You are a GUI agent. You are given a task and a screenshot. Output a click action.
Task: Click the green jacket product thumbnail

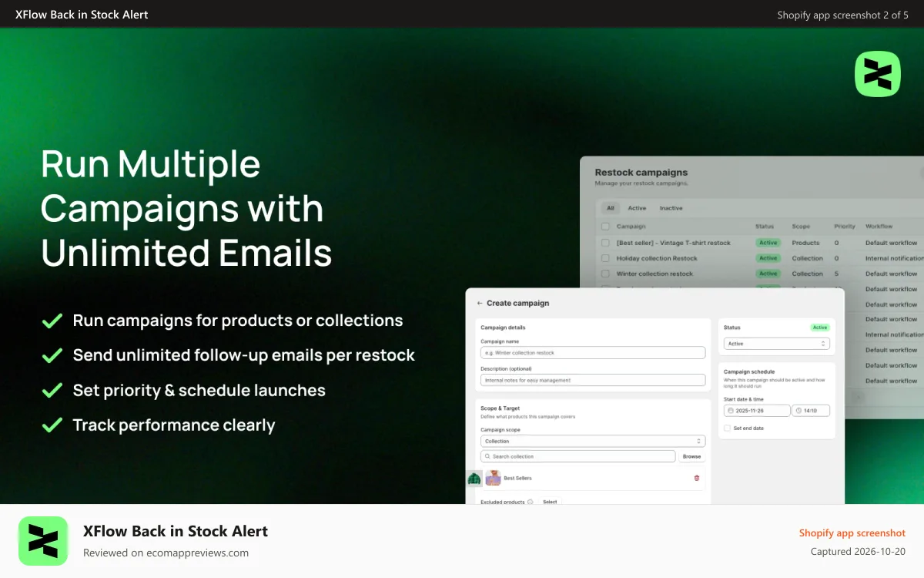(x=474, y=479)
